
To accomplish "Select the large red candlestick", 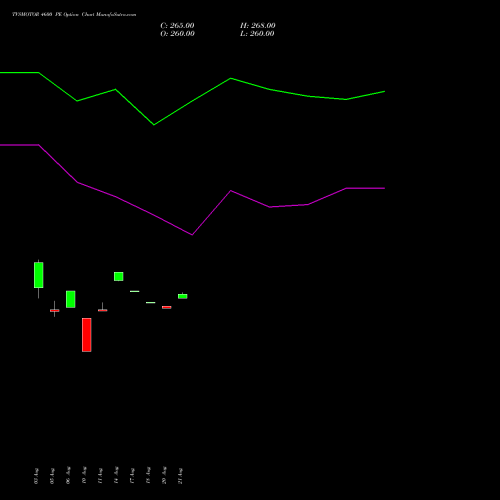I will click(x=87, y=335).
